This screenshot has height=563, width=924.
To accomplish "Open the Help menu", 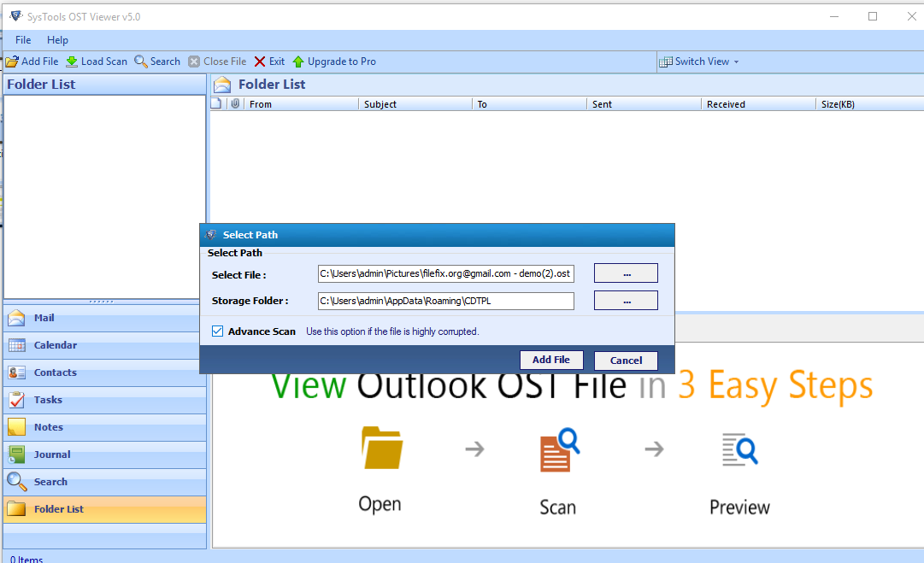I will coord(58,40).
